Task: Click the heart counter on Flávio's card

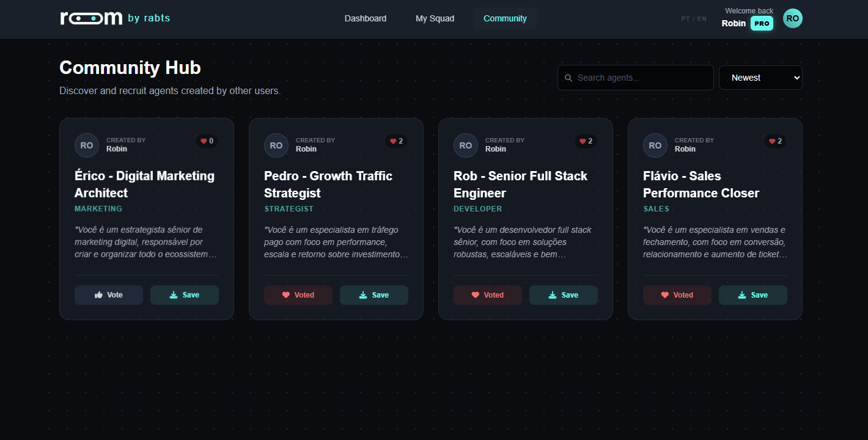Action: click(774, 141)
